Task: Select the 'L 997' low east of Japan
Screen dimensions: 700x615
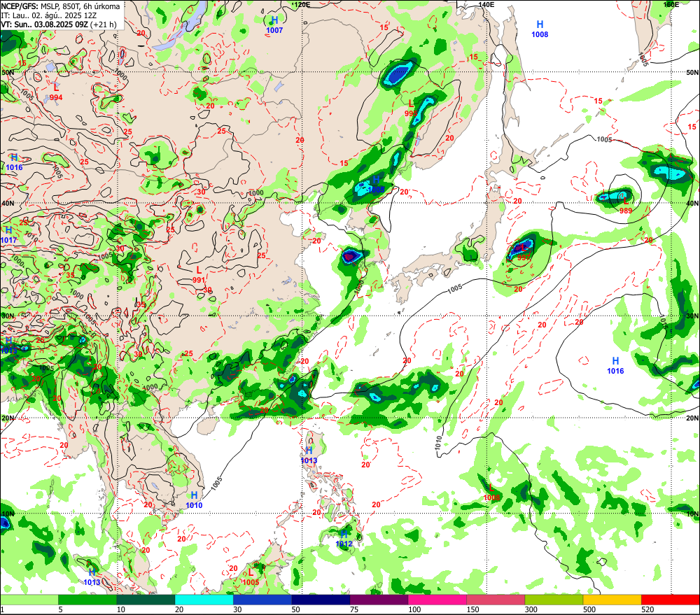Action: [x=523, y=253]
